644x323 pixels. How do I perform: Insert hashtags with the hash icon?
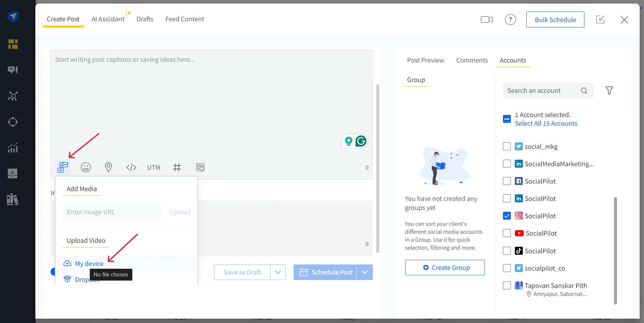[x=177, y=167]
